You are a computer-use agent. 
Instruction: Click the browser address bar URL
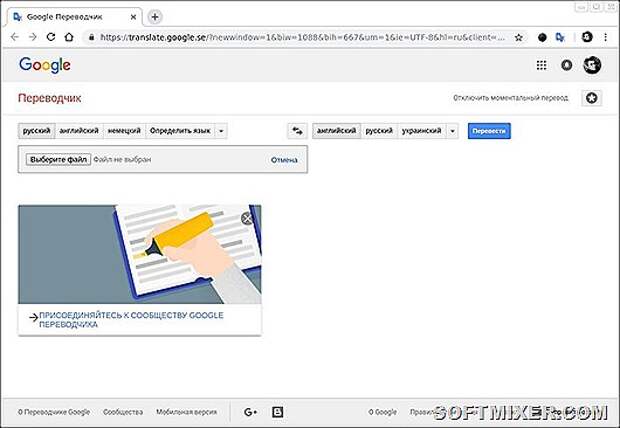[x=302, y=38]
